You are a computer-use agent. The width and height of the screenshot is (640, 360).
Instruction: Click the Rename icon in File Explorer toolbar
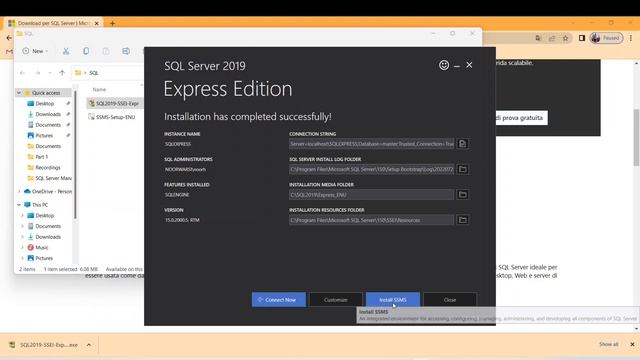click(x=126, y=51)
